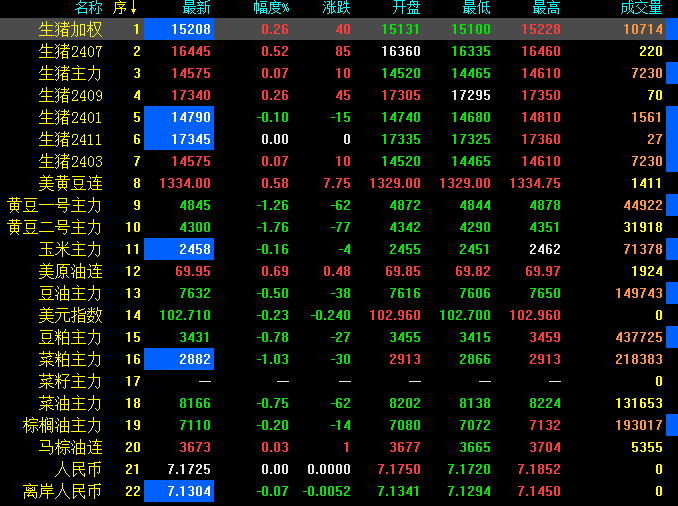Screen dimensions: 678x506
Task: Sort by the 幅度% column header
Action: click(x=271, y=7)
